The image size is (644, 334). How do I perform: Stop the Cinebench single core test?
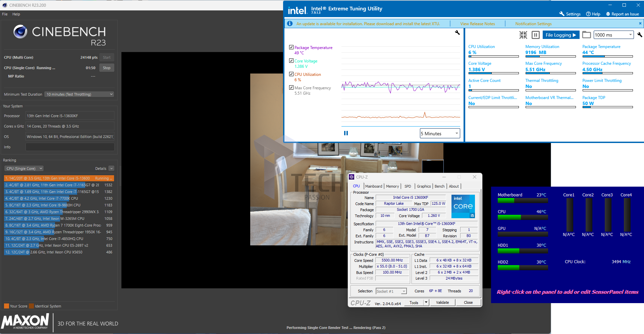(107, 68)
